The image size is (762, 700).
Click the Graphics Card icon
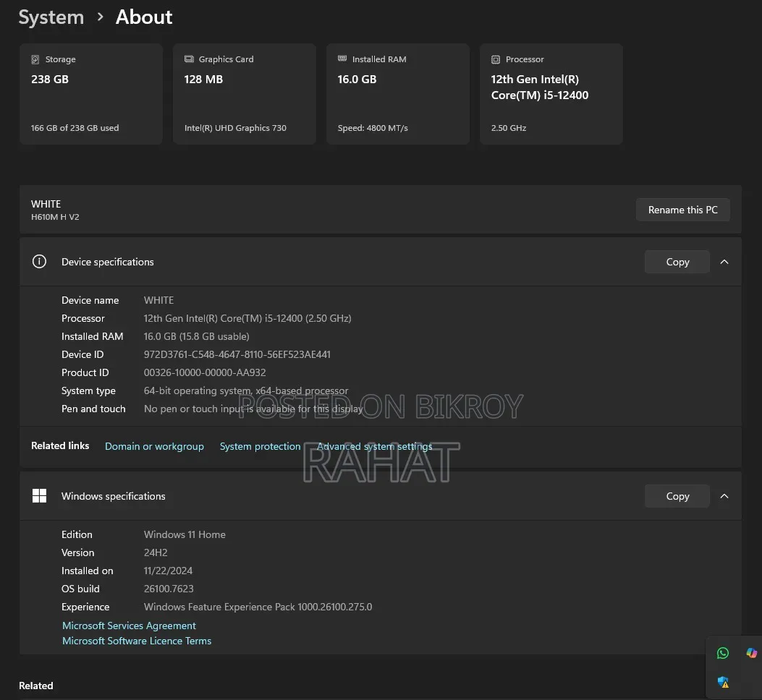coord(189,59)
